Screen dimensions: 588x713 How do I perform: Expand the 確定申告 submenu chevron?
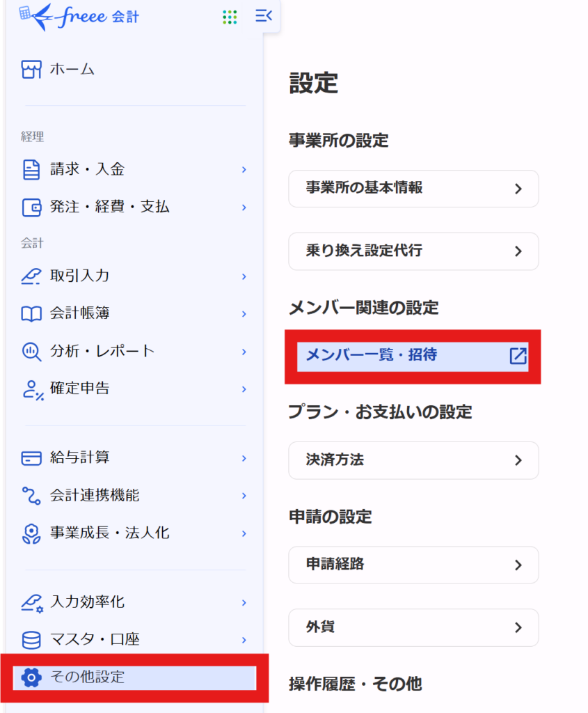click(244, 389)
